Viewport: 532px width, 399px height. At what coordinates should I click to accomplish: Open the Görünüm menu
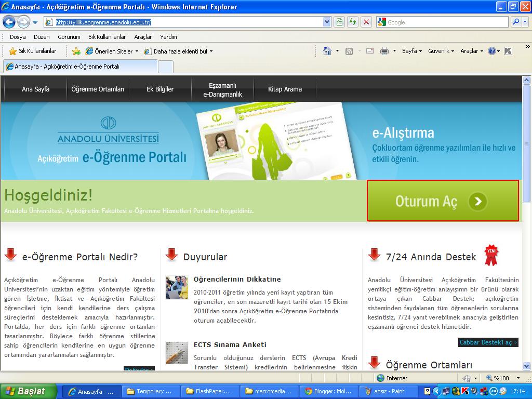tap(69, 37)
